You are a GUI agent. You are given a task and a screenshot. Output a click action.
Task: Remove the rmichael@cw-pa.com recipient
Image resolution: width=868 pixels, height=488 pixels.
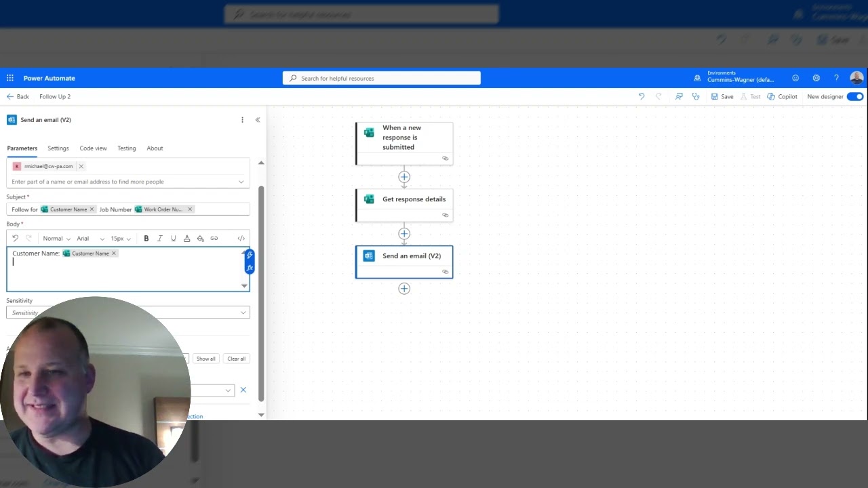click(x=81, y=166)
